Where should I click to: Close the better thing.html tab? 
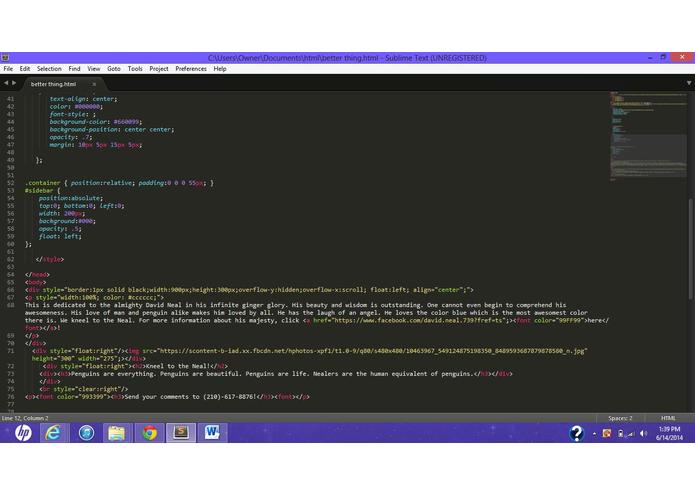[94, 84]
